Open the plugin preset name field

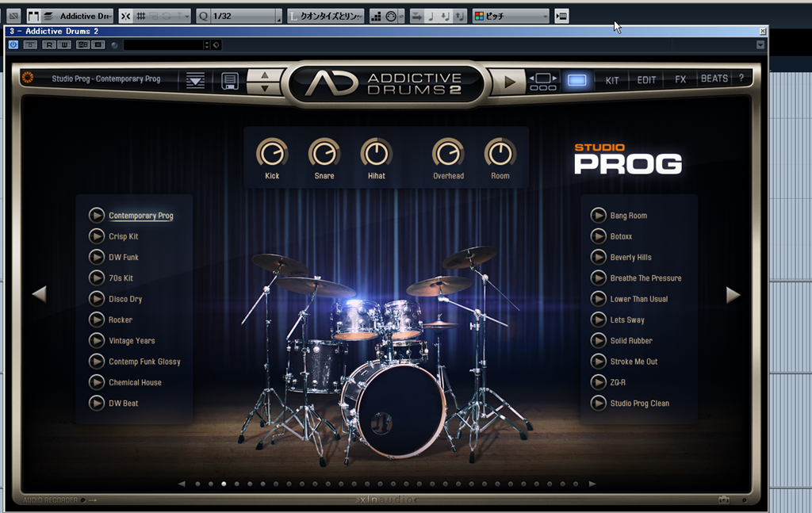pos(163,45)
